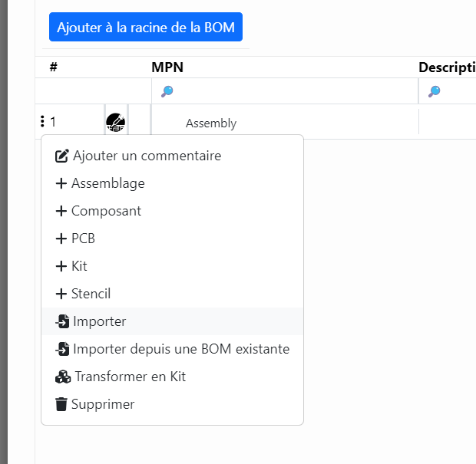Add a PCB from the context menu

point(83,239)
